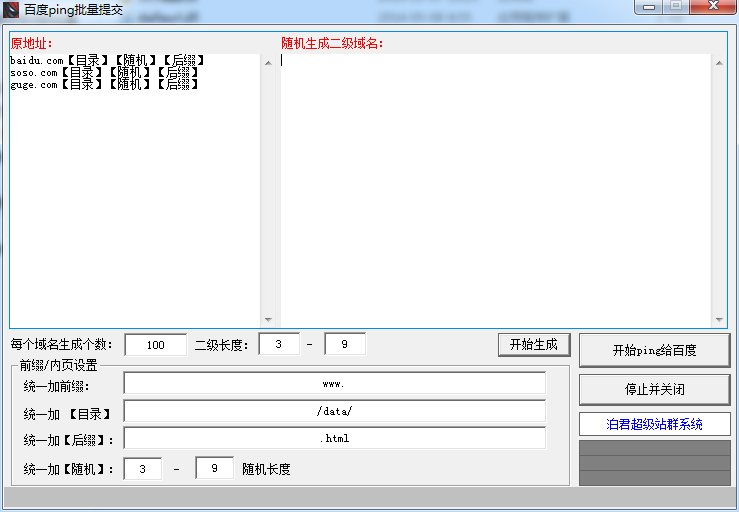Click the baidu.com line in 原地址 list
The width and height of the screenshot is (739, 512).
point(107,60)
